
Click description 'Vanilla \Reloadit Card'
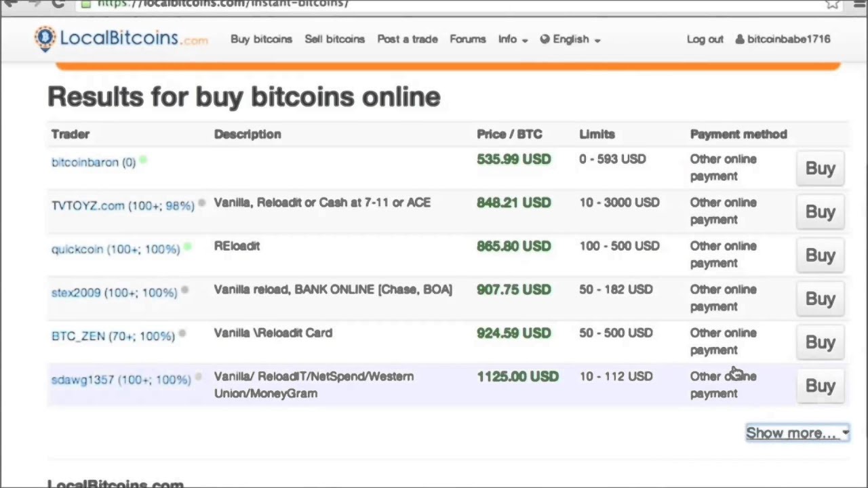[273, 333]
